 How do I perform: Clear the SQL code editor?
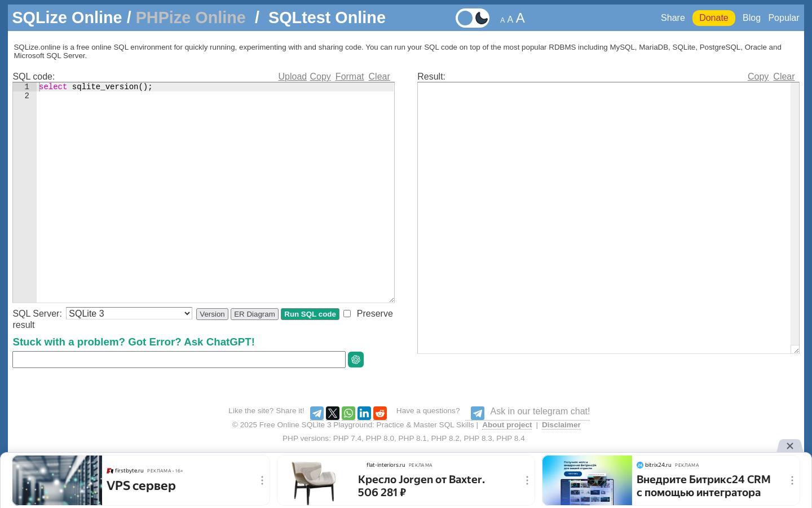tap(379, 77)
